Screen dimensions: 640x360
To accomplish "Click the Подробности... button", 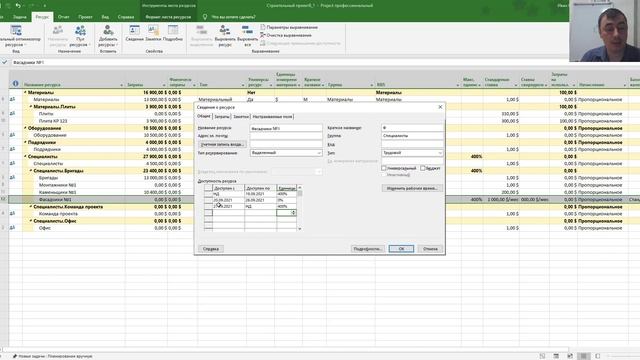I will pos(367,249).
